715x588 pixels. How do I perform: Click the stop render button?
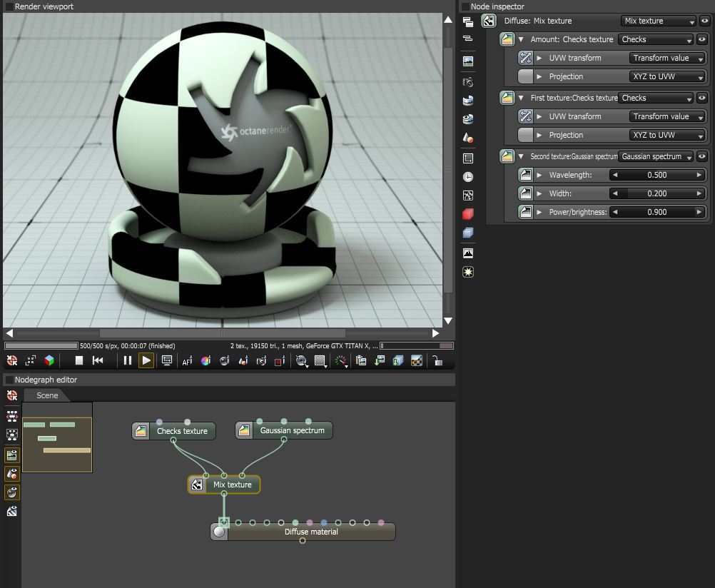80,361
